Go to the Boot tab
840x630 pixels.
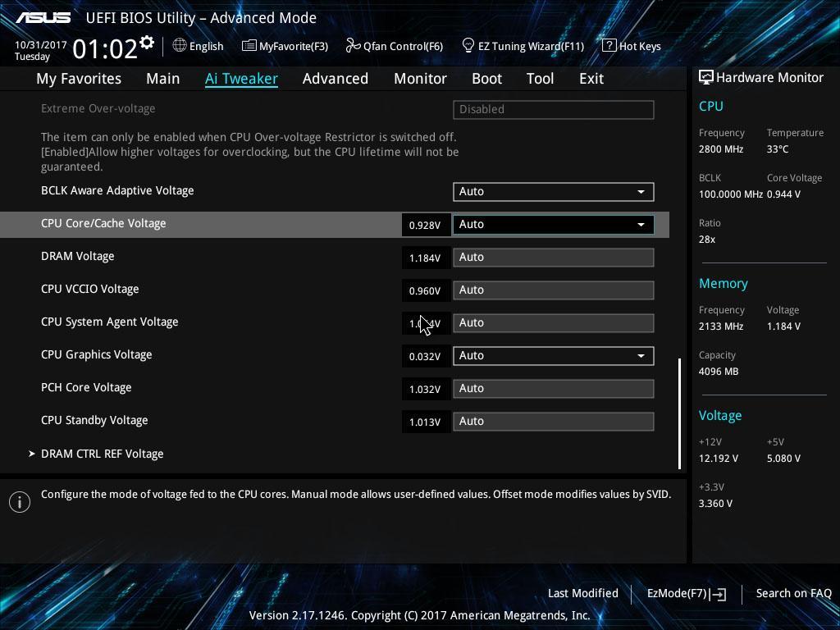[486, 79]
